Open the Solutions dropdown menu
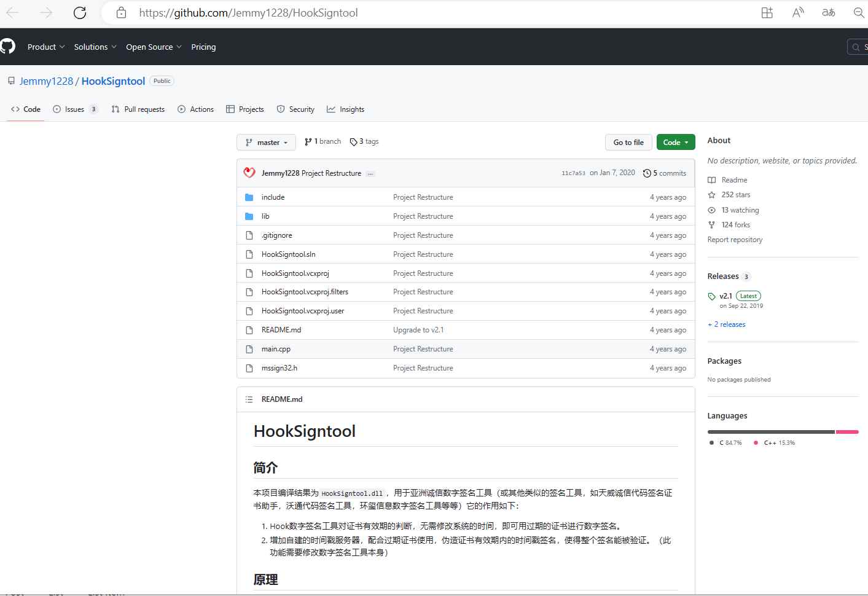The height and width of the screenshot is (596, 868). pyautogui.click(x=95, y=47)
